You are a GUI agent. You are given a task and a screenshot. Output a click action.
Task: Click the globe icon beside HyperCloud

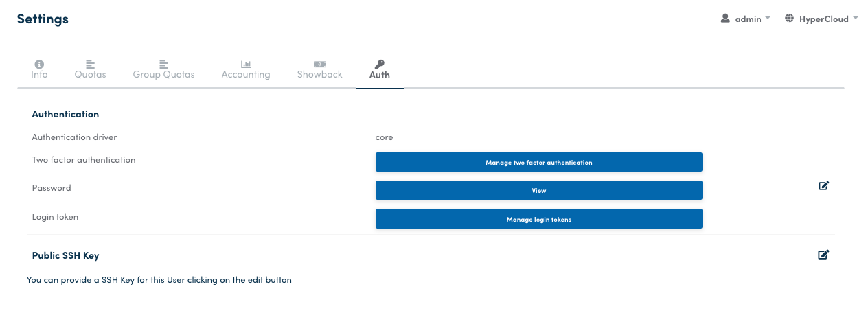coord(789,19)
